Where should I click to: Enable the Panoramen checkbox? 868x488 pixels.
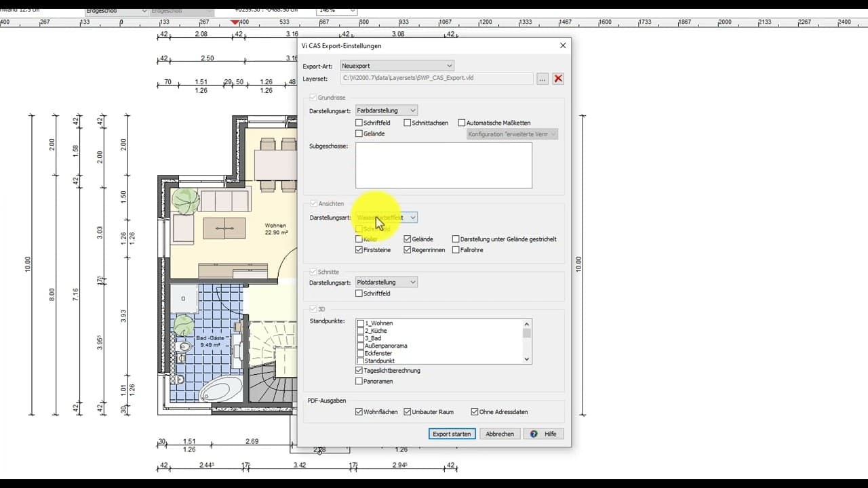pos(359,381)
